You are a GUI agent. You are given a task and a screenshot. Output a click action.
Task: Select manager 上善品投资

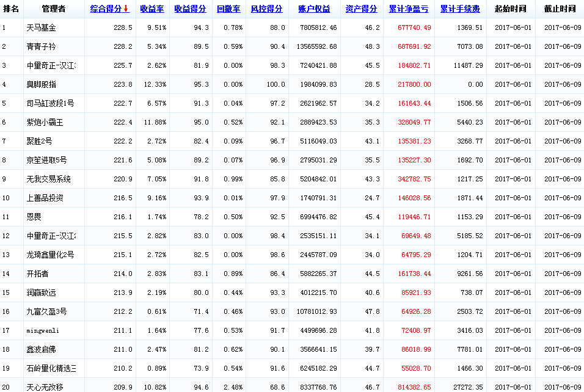click(45, 198)
